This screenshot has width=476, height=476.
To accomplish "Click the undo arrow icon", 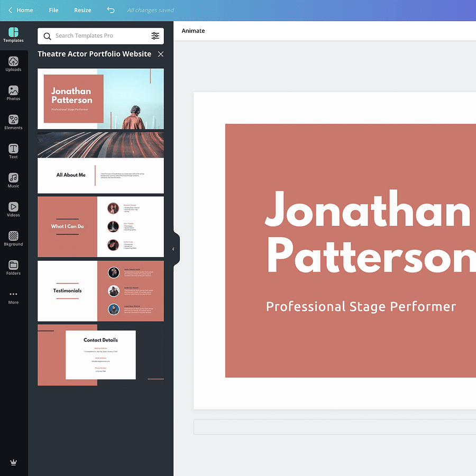I will pos(110,10).
